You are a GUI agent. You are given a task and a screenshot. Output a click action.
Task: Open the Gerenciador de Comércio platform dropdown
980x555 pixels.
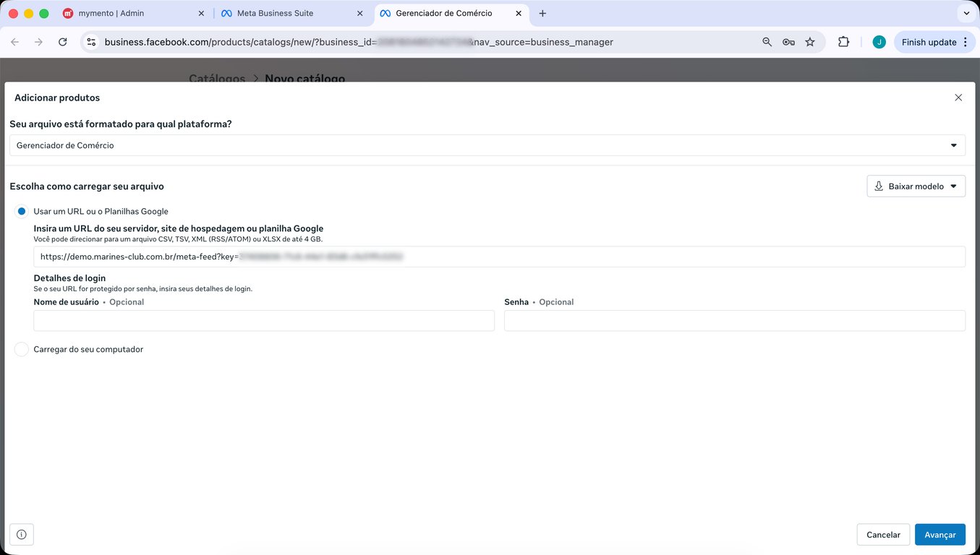click(x=487, y=145)
